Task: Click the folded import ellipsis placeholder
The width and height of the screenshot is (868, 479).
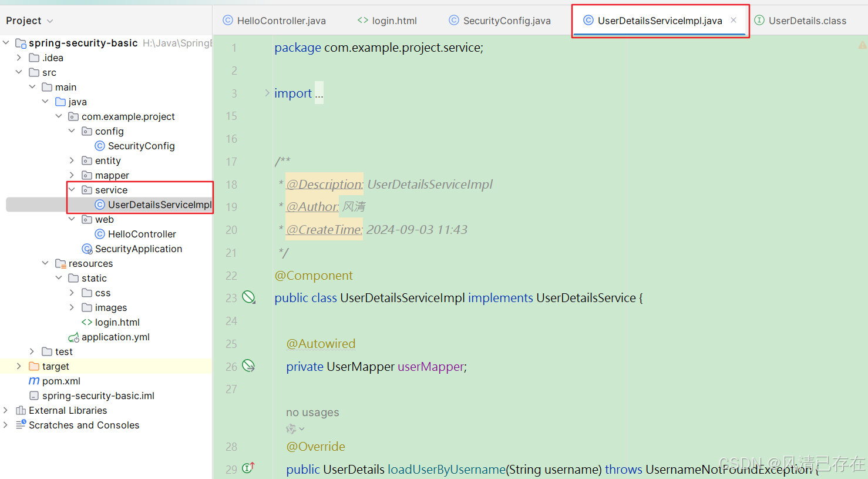Action: (x=319, y=93)
